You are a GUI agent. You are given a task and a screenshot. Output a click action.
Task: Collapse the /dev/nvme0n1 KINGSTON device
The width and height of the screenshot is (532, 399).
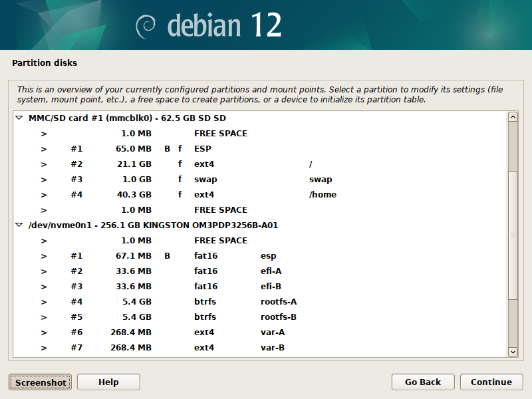click(19, 225)
